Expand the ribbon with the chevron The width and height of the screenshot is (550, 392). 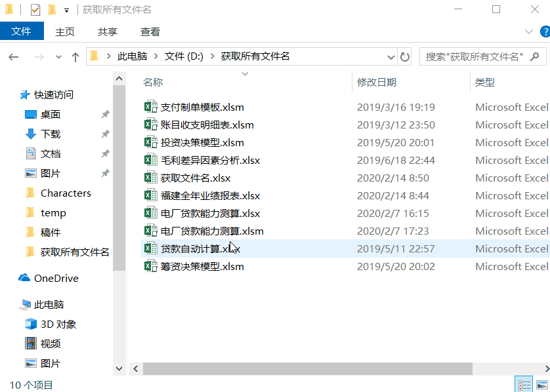(x=528, y=32)
